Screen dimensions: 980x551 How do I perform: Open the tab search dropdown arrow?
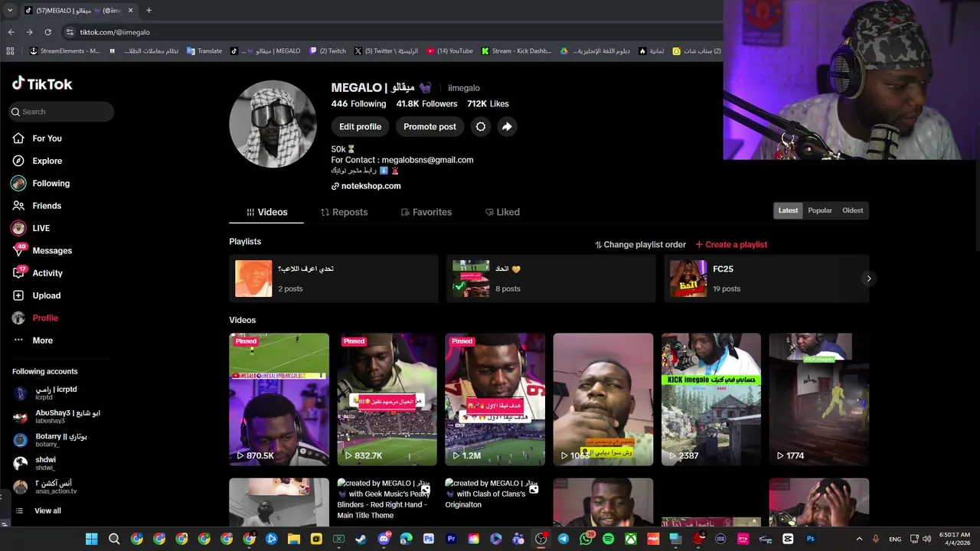click(x=9, y=11)
